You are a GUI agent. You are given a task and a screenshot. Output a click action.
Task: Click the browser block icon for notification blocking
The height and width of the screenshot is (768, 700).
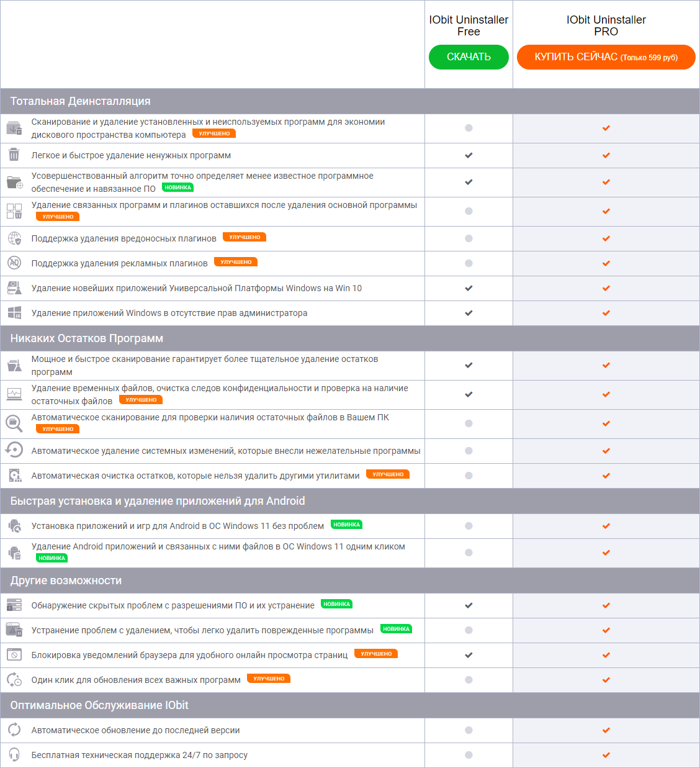(x=14, y=655)
